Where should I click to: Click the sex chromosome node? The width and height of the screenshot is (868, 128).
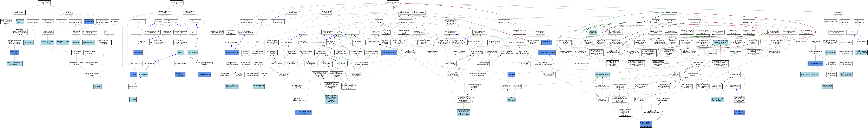tap(137, 63)
